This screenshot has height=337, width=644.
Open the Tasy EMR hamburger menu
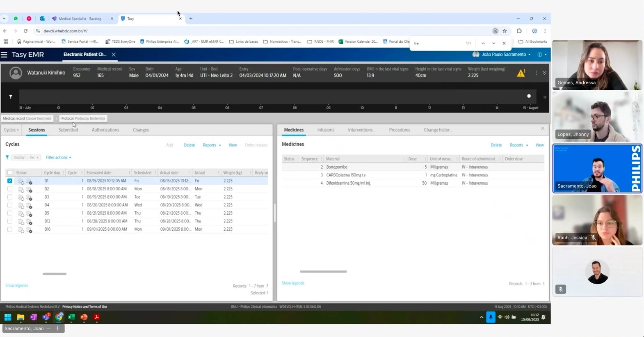click(4, 55)
